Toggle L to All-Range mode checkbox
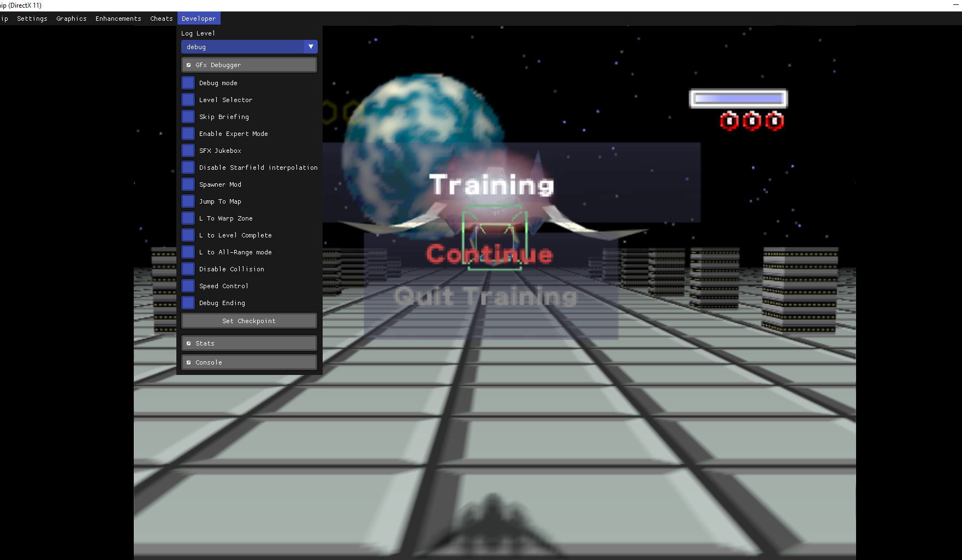962x560 pixels. (188, 252)
